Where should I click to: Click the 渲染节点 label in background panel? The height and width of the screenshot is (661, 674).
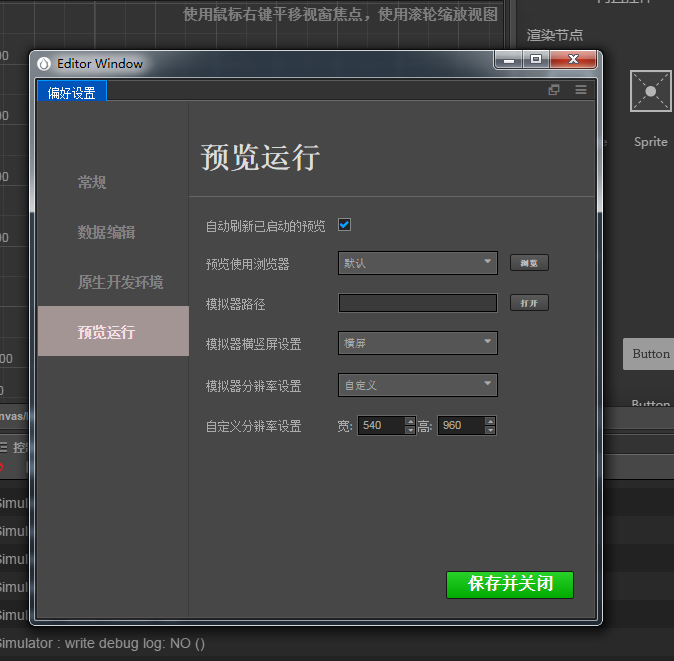[x=555, y=35]
